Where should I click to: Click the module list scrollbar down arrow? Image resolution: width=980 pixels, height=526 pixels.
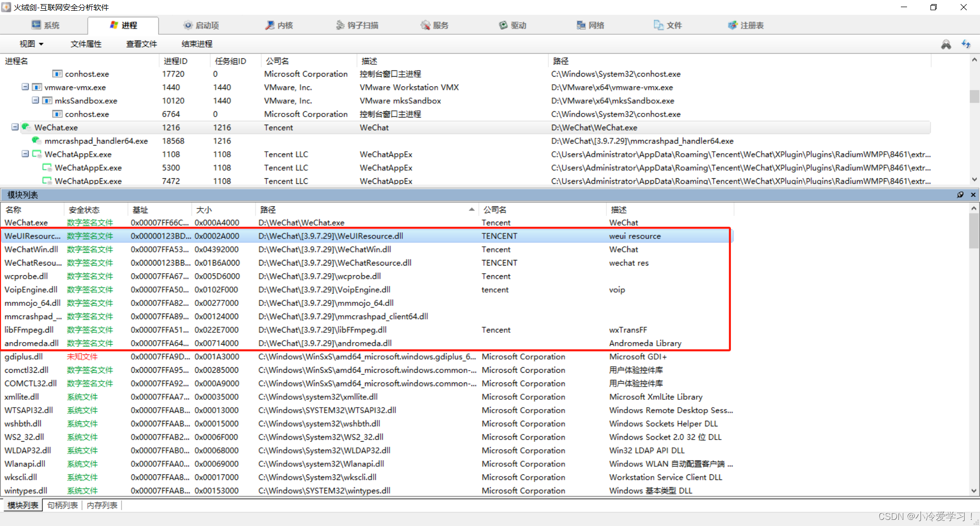(x=974, y=491)
